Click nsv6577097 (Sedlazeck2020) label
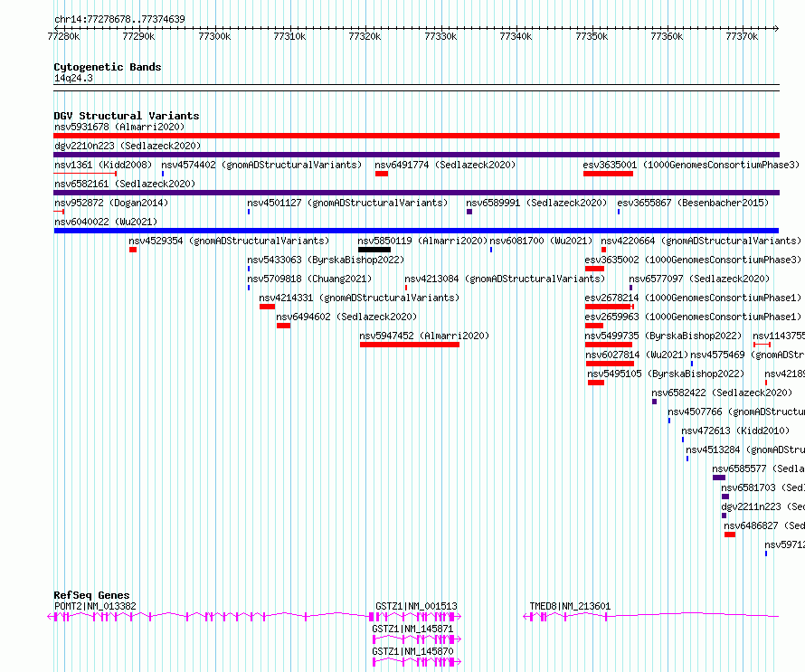The width and height of the screenshot is (805, 672). tap(699, 279)
